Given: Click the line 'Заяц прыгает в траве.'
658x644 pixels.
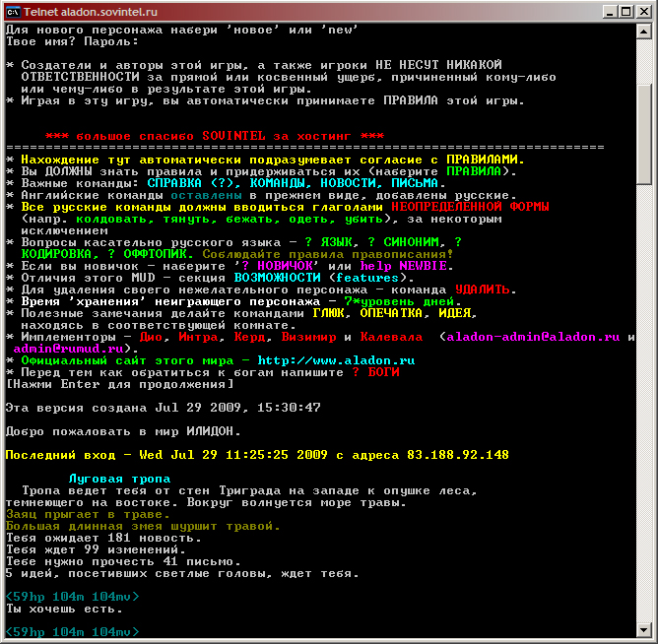Looking at the screenshot, I should tap(88, 513).
